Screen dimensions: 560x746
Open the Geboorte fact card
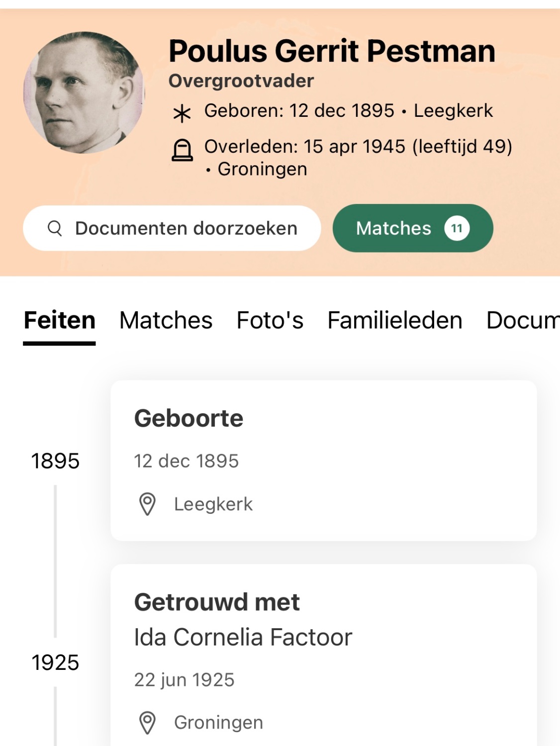tap(323, 460)
